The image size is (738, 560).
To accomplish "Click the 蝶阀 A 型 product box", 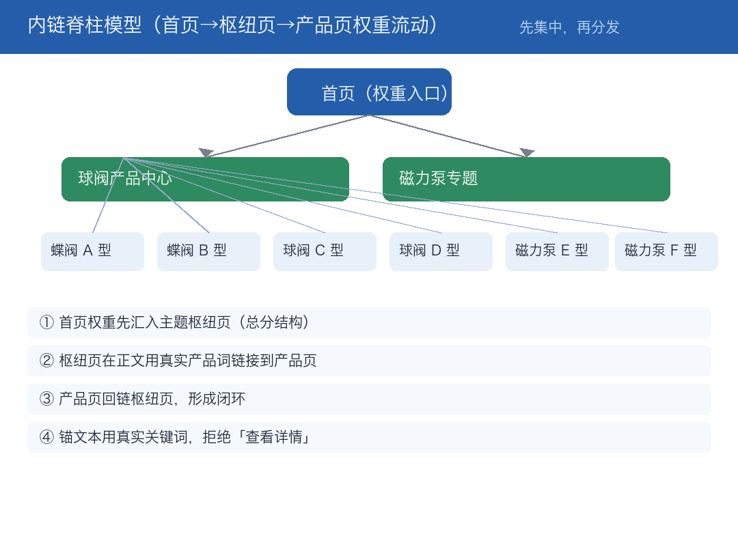I will coord(92,251).
